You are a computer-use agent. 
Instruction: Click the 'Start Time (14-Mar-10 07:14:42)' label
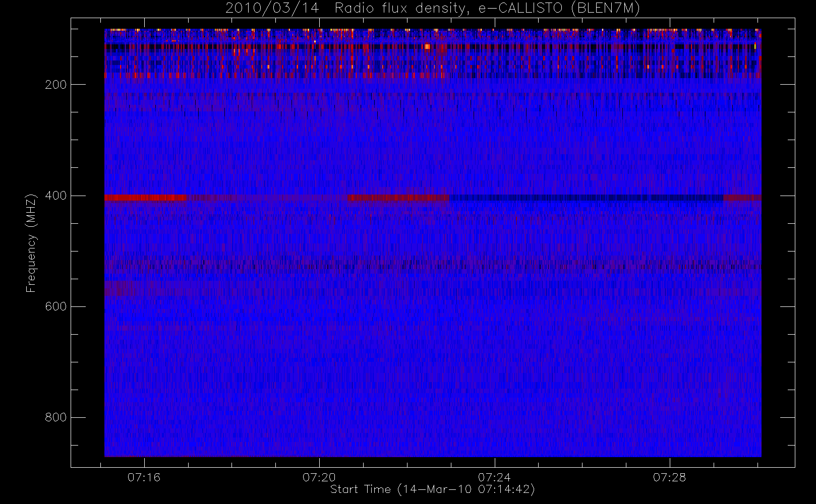(432, 489)
